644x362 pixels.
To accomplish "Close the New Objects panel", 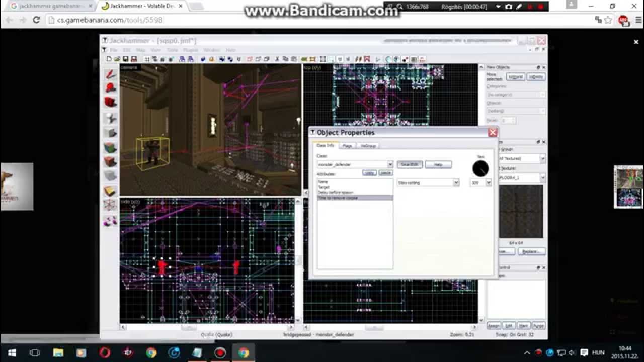I will 544,67.
